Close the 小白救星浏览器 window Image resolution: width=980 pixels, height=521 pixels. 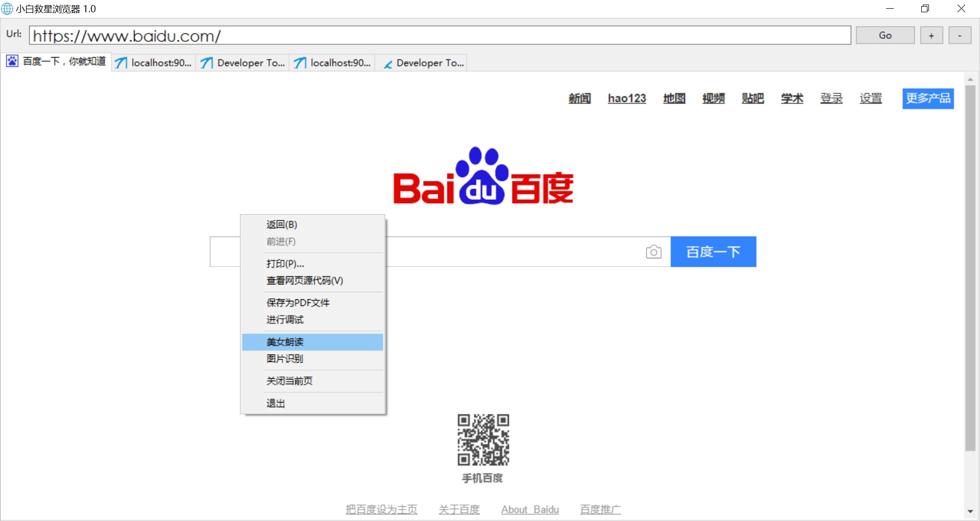[x=961, y=9]
